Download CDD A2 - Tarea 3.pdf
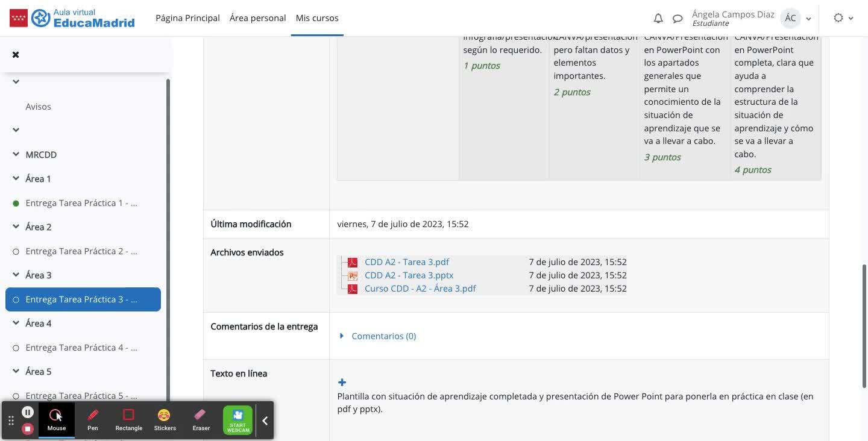Viewport: 868px width, 441px height. [x=407, y=262]
